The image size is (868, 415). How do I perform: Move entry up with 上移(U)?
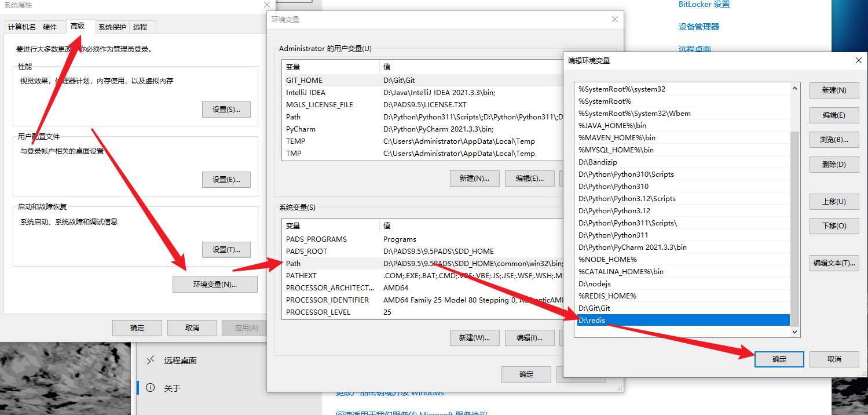click(834, 202)
